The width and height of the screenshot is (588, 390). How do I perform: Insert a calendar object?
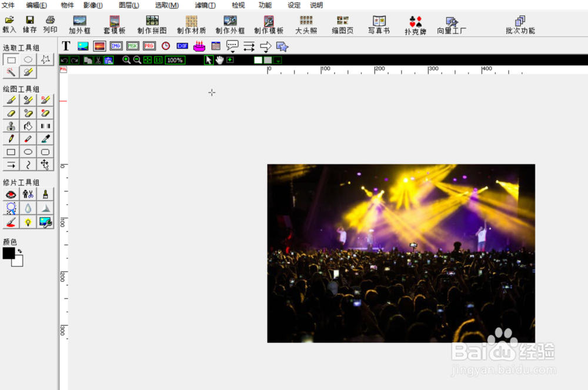(x=216, y=46)
